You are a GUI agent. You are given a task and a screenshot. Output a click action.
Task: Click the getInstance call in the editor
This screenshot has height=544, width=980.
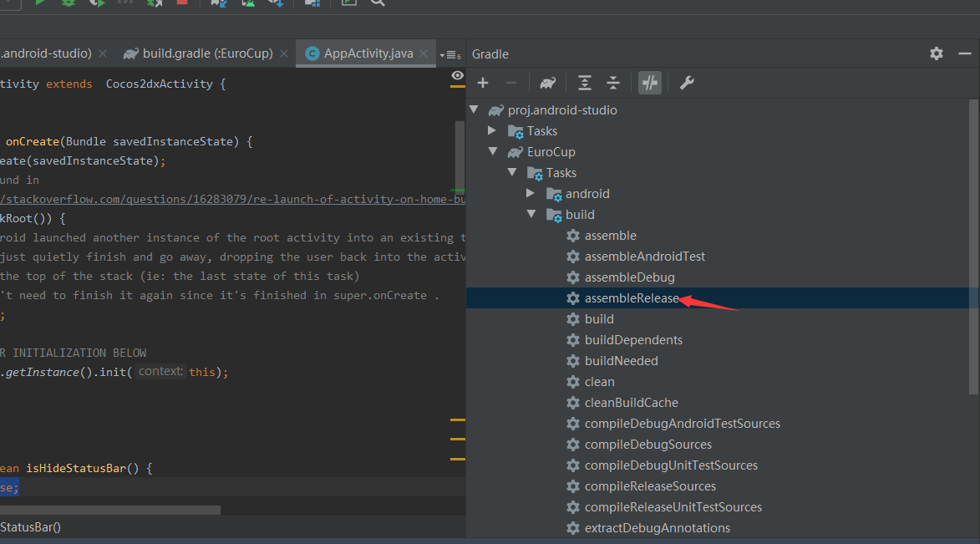(43, 372)
